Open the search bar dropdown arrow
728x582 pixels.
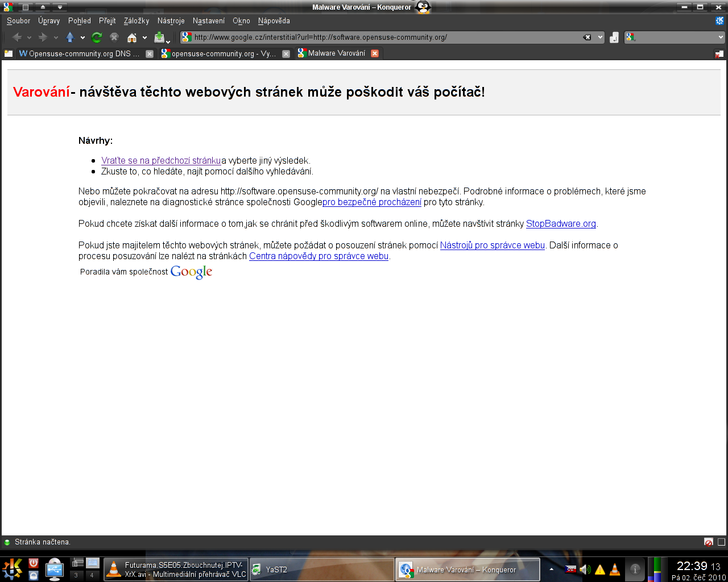click(x=721, y=38)
